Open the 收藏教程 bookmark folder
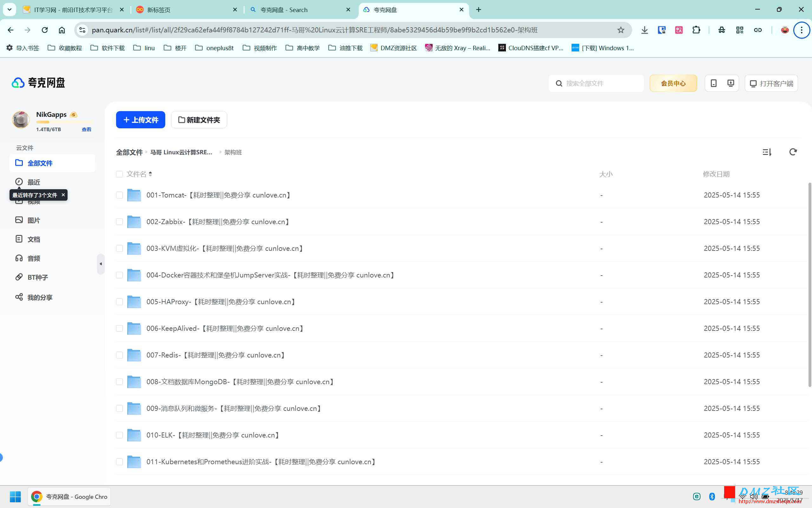 tap(65, 48)
